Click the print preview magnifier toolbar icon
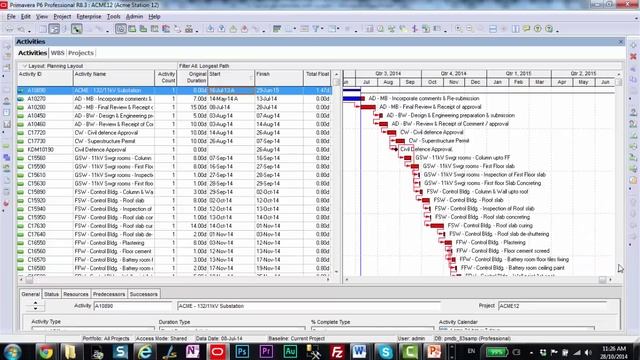 coord(21,29)
